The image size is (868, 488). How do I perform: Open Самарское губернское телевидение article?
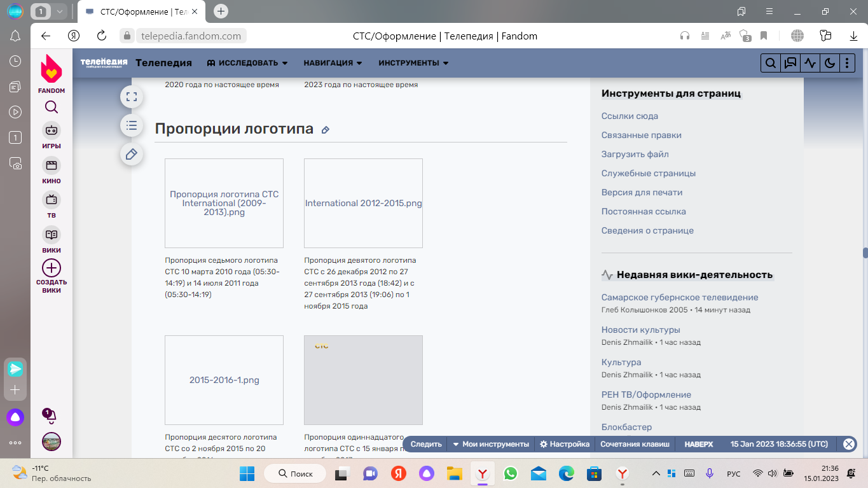point(680,297)
